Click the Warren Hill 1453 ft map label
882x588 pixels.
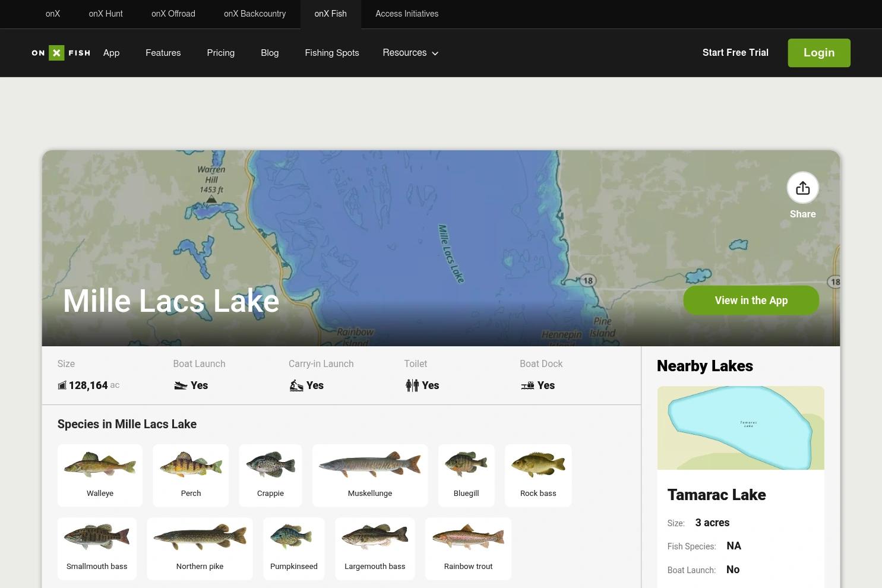click(211, 179)
